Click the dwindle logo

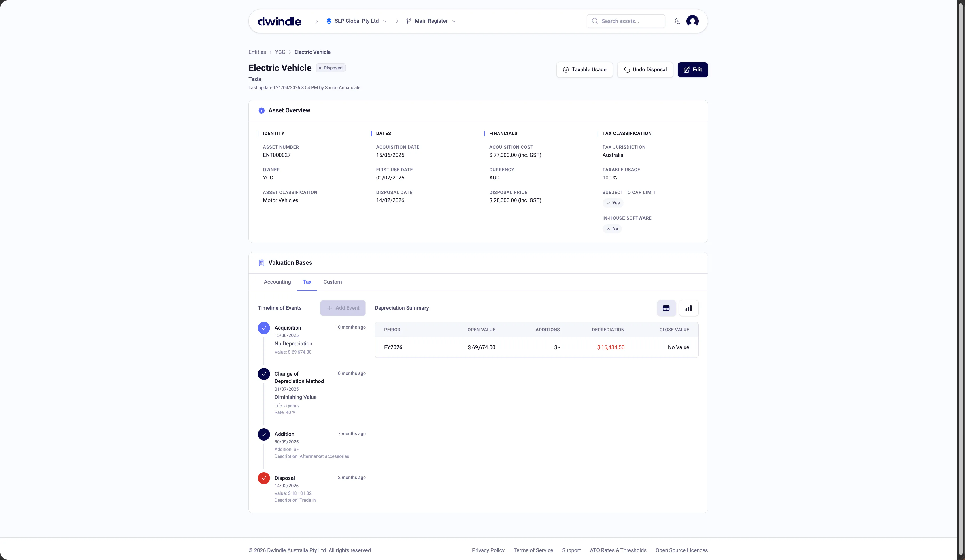(279, 21)
